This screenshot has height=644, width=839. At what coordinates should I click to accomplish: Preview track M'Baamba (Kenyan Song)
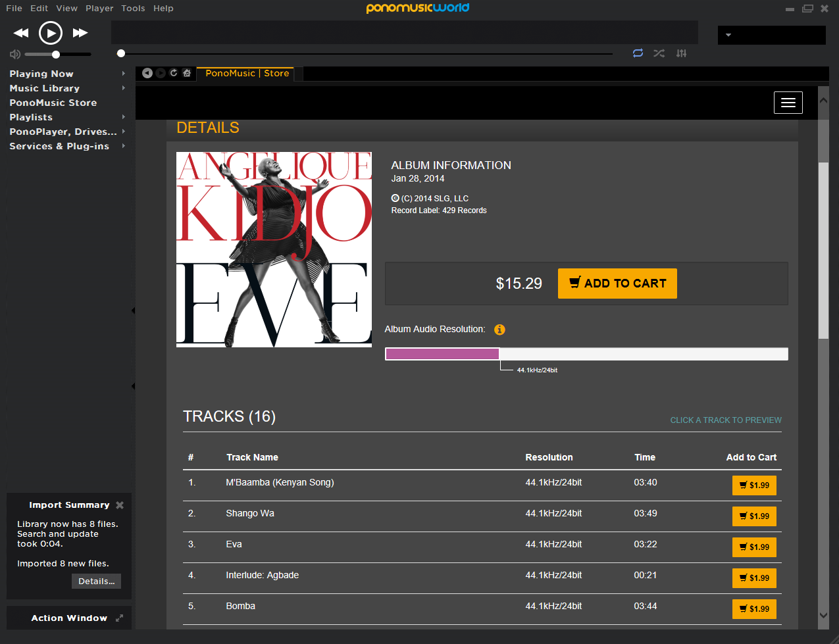pyautogui.click(x=280, y=482)
